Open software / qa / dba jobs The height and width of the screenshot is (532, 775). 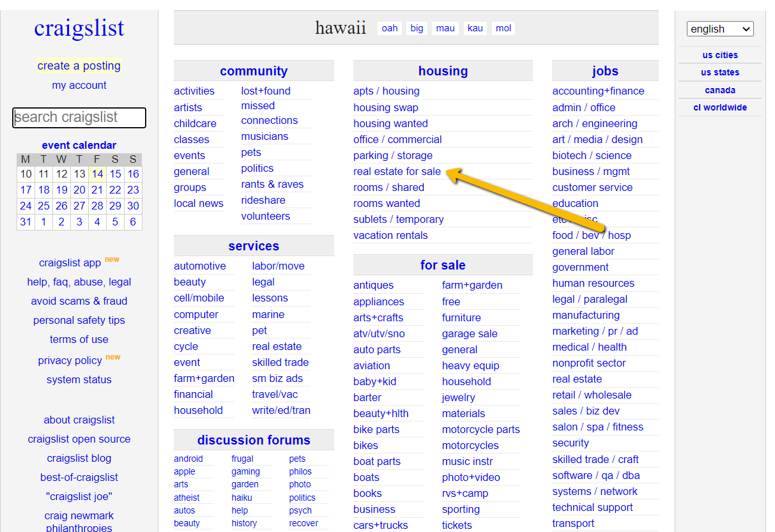596,475
